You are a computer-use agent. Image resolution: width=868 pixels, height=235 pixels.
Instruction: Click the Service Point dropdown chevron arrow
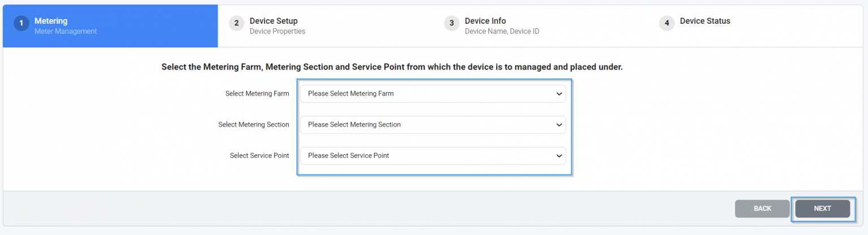click(x=559, y=156)
